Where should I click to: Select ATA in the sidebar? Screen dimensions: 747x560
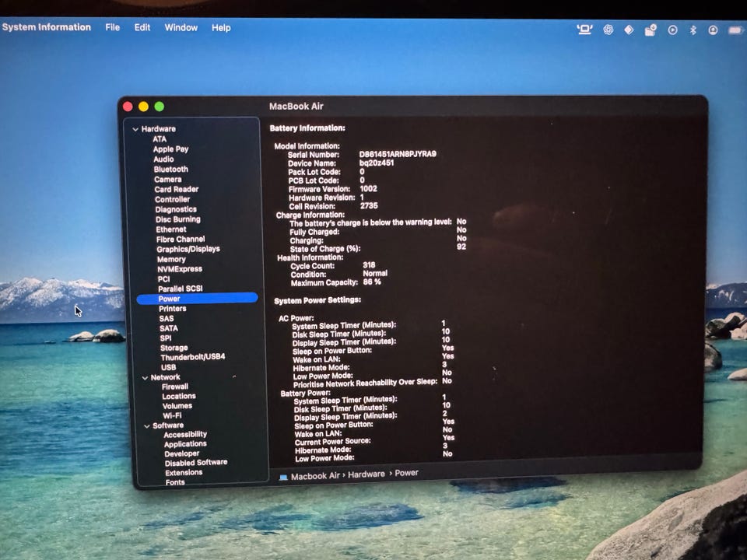160,139
